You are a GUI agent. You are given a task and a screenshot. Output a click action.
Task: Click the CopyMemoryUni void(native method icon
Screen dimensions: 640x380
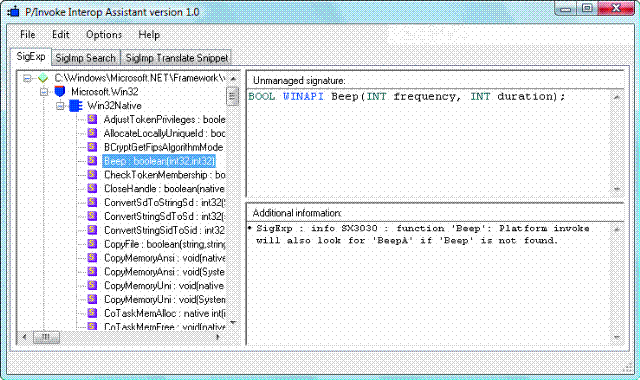92,285
